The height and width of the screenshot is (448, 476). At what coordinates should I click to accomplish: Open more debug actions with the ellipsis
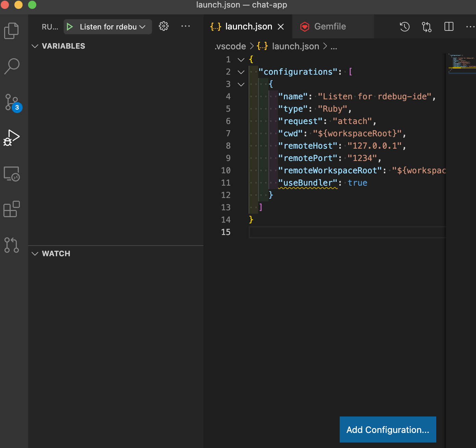(186, 26)
